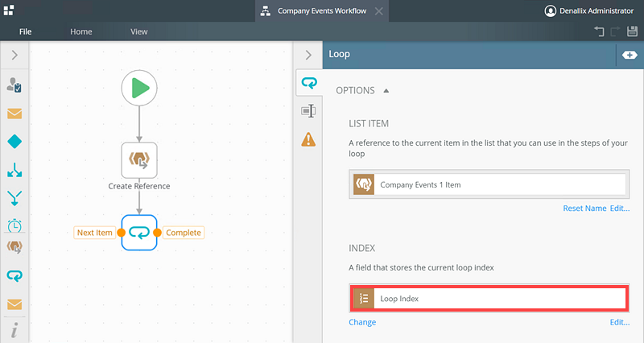Click the Redo icon

[615, 31]
